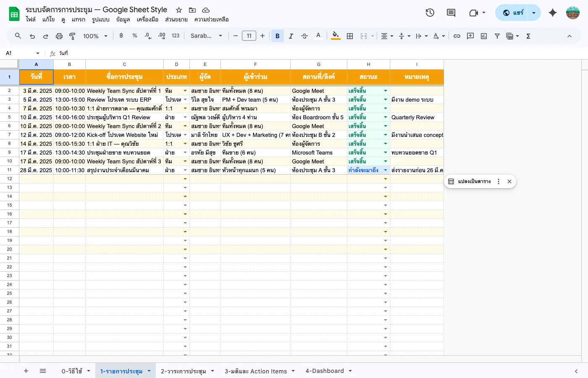Screen dimensions: 588x378
Task: Toggle italic formatting
Action: pos(291,36)
